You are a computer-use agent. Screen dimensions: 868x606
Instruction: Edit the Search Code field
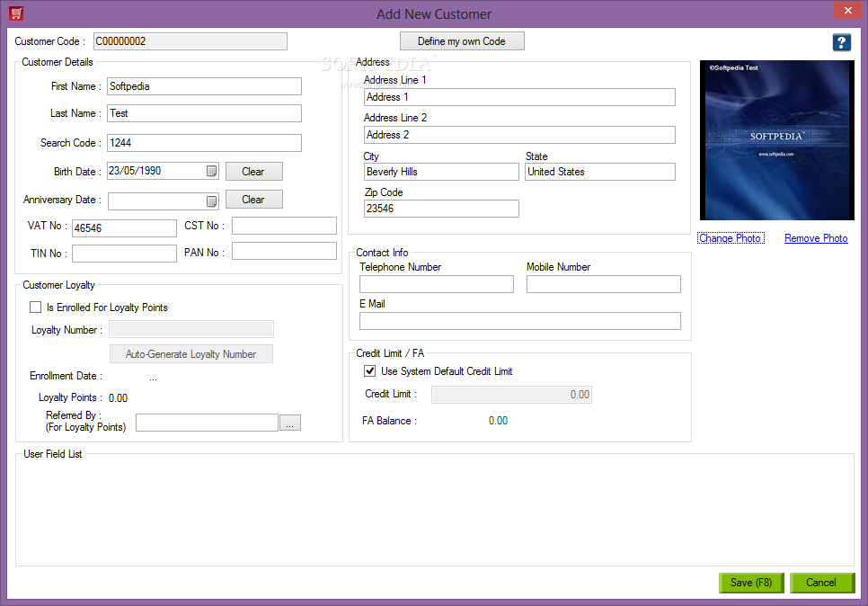click(x=204, y=143)
